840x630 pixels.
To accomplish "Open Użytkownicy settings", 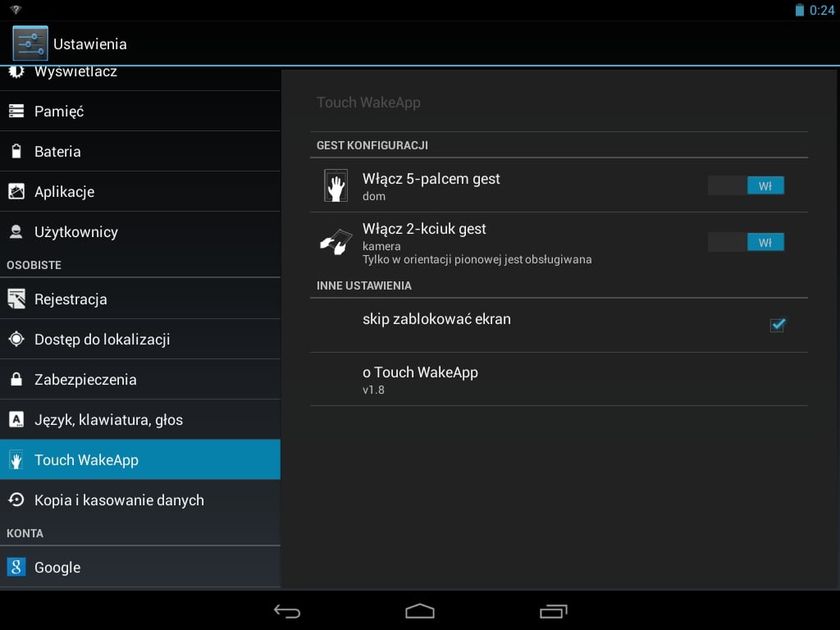I will coord(140,231).
